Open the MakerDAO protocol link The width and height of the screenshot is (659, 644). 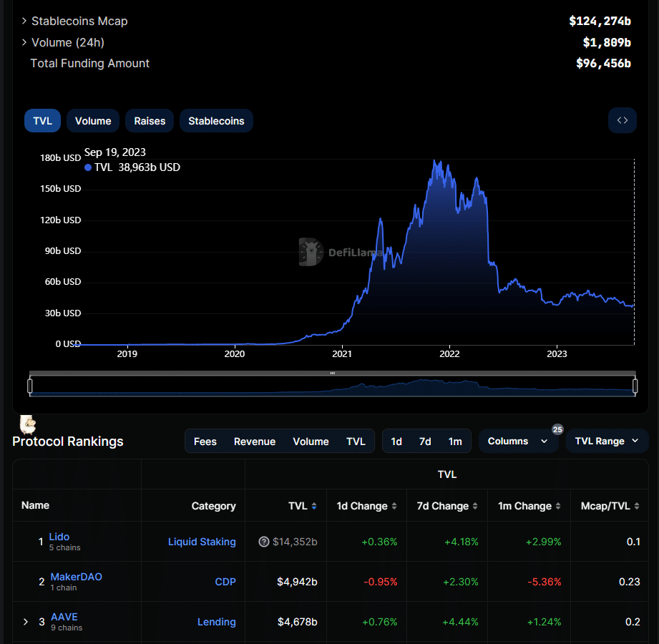click(x=76, y=577)
